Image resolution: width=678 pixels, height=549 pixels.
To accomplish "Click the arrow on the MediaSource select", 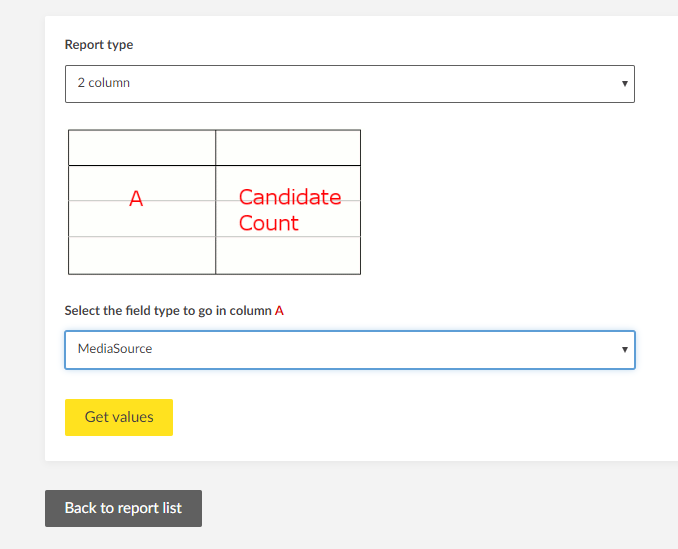I will (x=625, y=350).
